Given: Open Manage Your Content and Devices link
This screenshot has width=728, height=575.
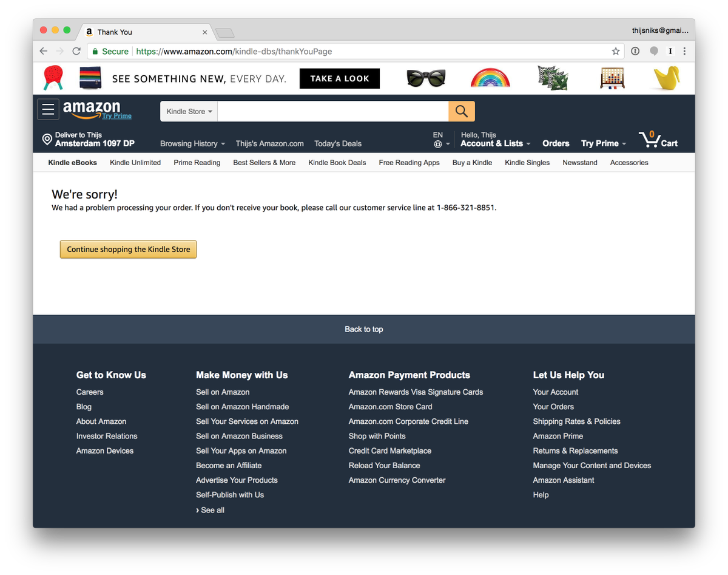Looking at the screenshot, I should tap(592, 466).
